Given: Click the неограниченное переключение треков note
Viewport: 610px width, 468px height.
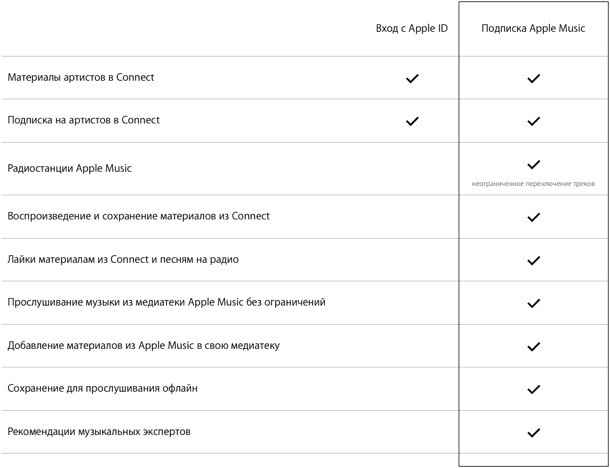Looking at the screenshot, I should pyautogui.click(x=533, y=184).
